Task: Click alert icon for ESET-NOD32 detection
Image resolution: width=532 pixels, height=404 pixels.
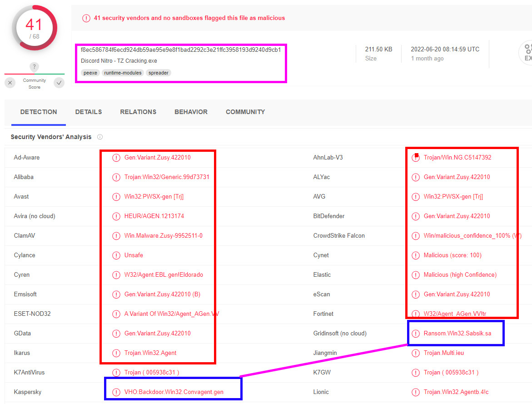Action: (x=116, y=314)
